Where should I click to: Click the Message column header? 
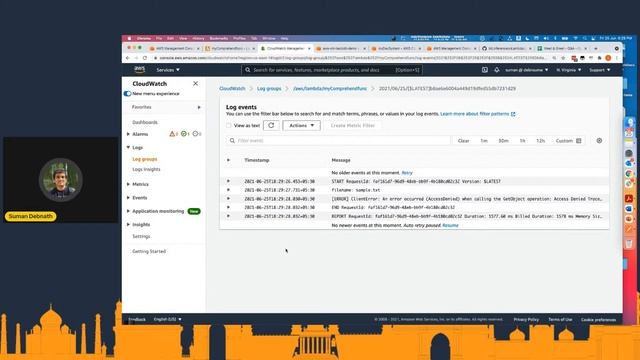pos(341,160)
